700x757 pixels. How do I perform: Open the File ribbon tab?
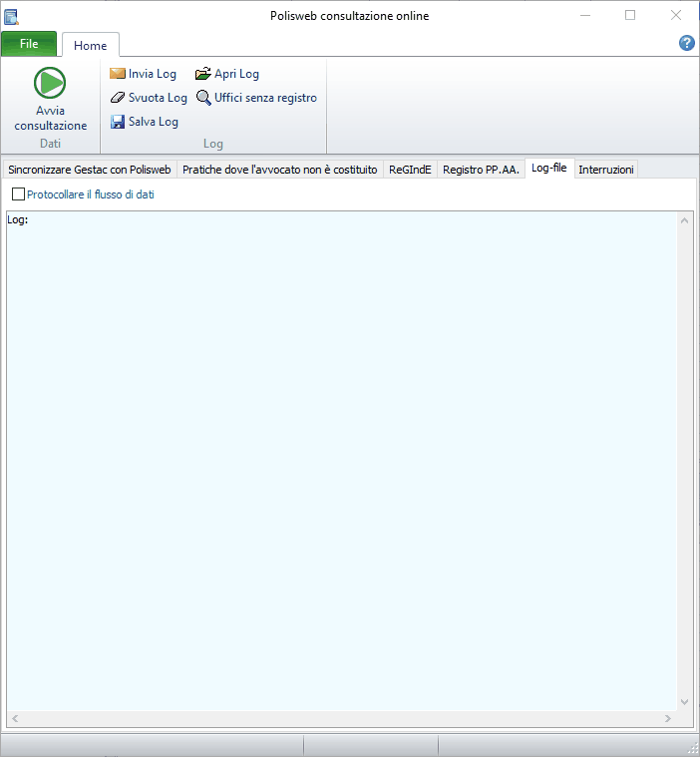(x=29, y=44)
